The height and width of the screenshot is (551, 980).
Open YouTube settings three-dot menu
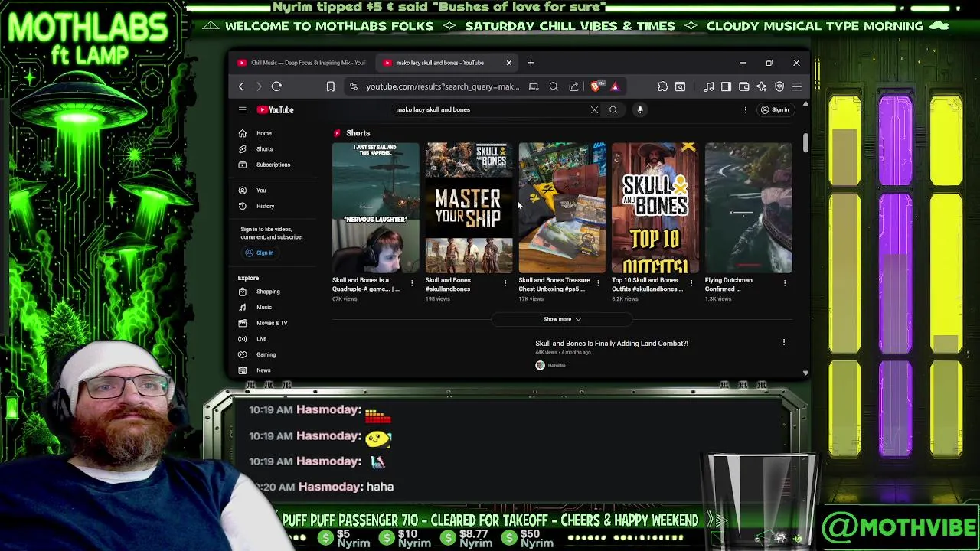click(x=745, y=110)
